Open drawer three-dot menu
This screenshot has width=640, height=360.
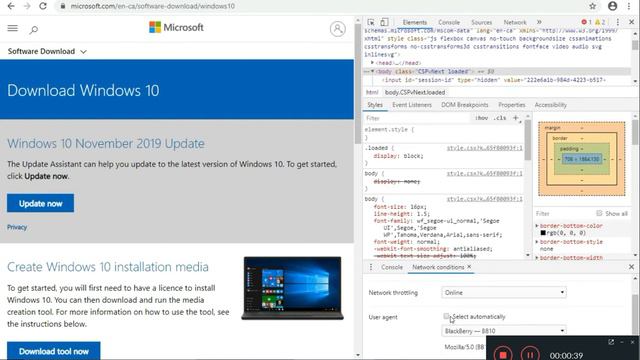(x=371, y=267)
